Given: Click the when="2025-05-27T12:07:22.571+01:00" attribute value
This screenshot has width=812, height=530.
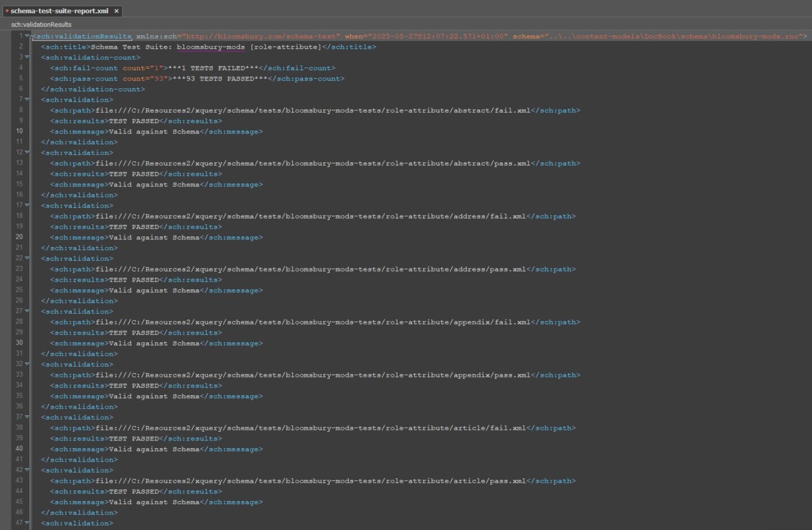Looking at the screenshot, I should [x=438, y=37].
